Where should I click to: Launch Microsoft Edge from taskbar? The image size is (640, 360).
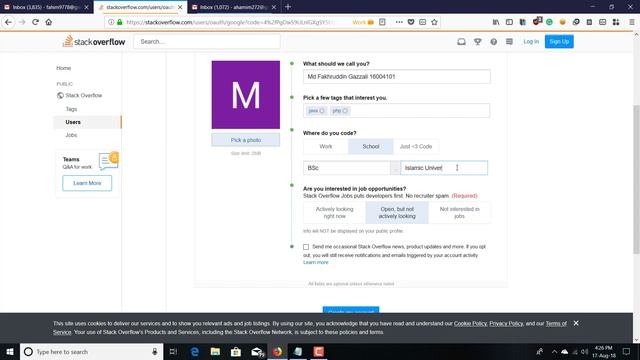[195, 351]
